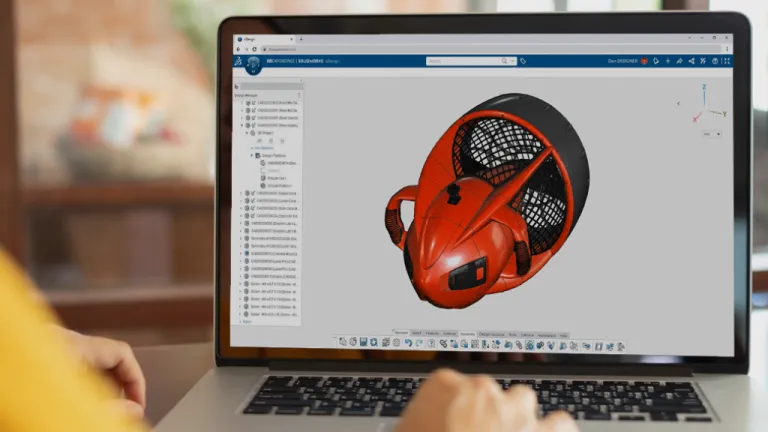Open the notifications icon in top bar
The width and height of the screenshot is (768, 432).
pos(656,61)
